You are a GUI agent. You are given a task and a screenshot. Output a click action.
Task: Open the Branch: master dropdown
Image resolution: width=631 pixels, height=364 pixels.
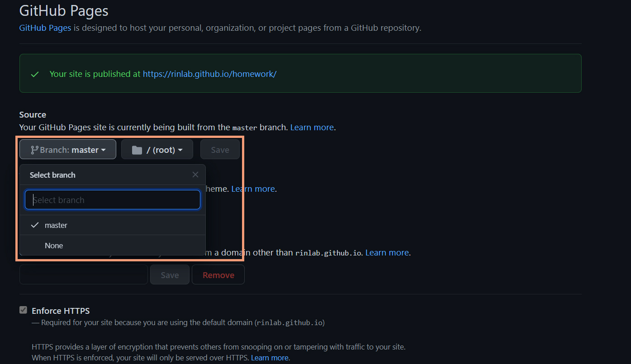[68, 150]
